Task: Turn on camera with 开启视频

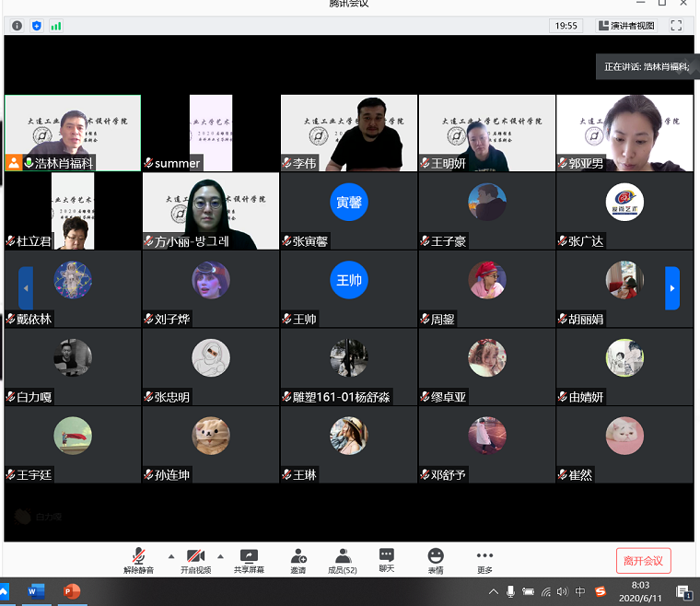Action: (195, 561)
